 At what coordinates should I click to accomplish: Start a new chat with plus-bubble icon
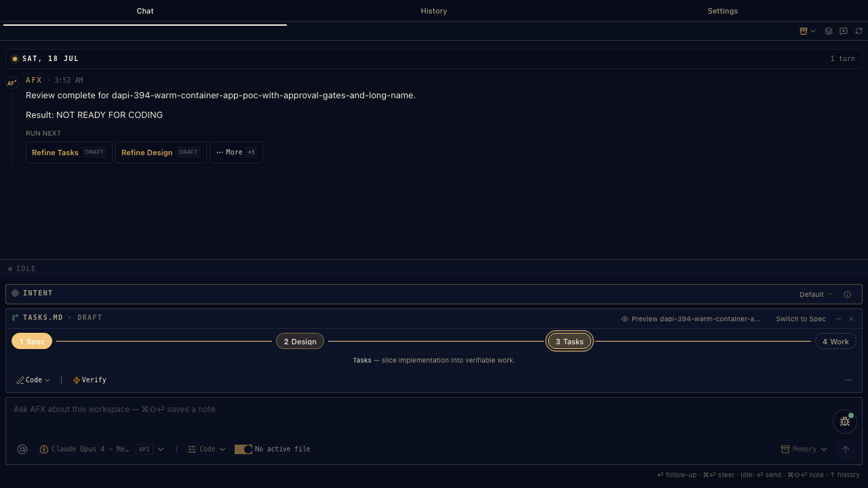[844, 31]
